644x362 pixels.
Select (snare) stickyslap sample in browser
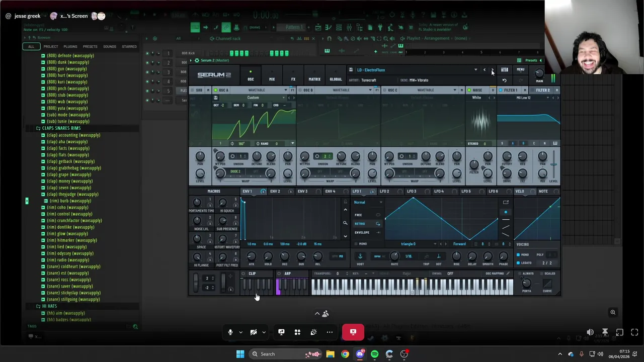pyautogui.click(x=73, y=293)
